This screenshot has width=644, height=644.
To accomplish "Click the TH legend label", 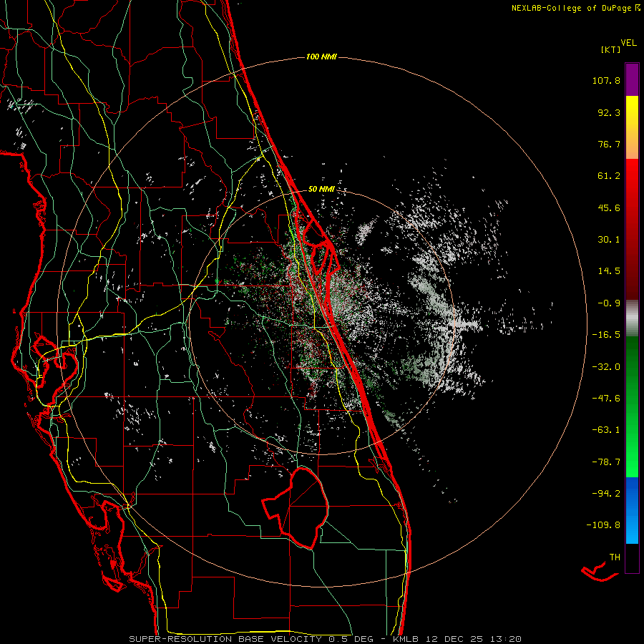I will [x=615, y=557].
